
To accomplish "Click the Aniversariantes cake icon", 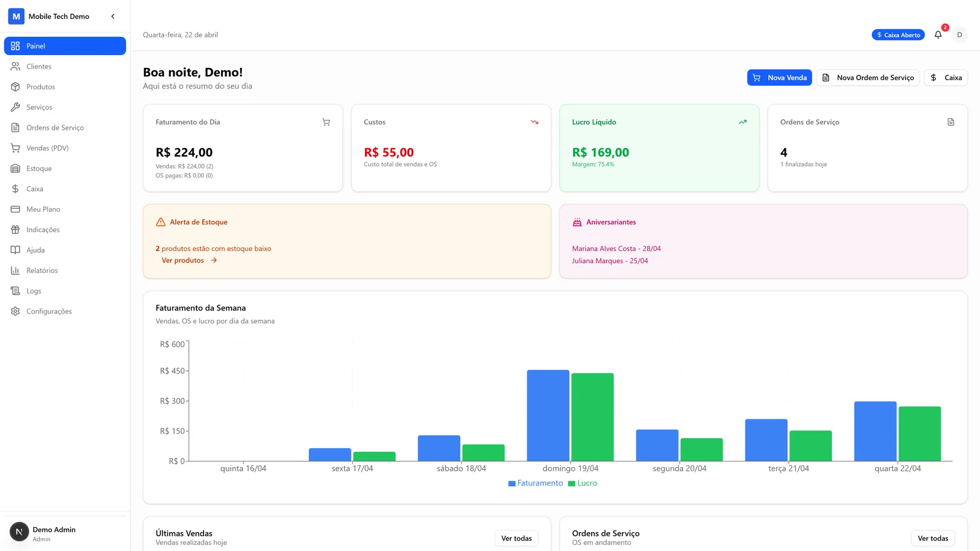I will pos(577,222).
